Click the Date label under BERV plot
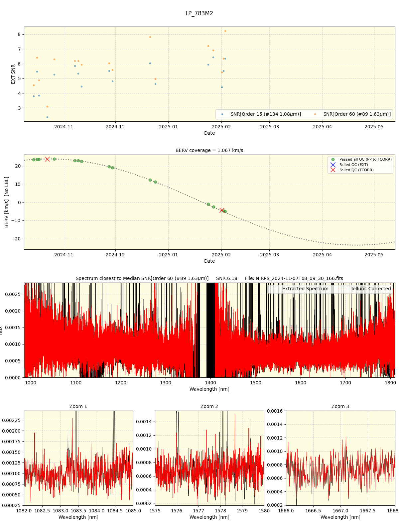The image size is (399, 532). pyautogui.click(x=209, y=261)
